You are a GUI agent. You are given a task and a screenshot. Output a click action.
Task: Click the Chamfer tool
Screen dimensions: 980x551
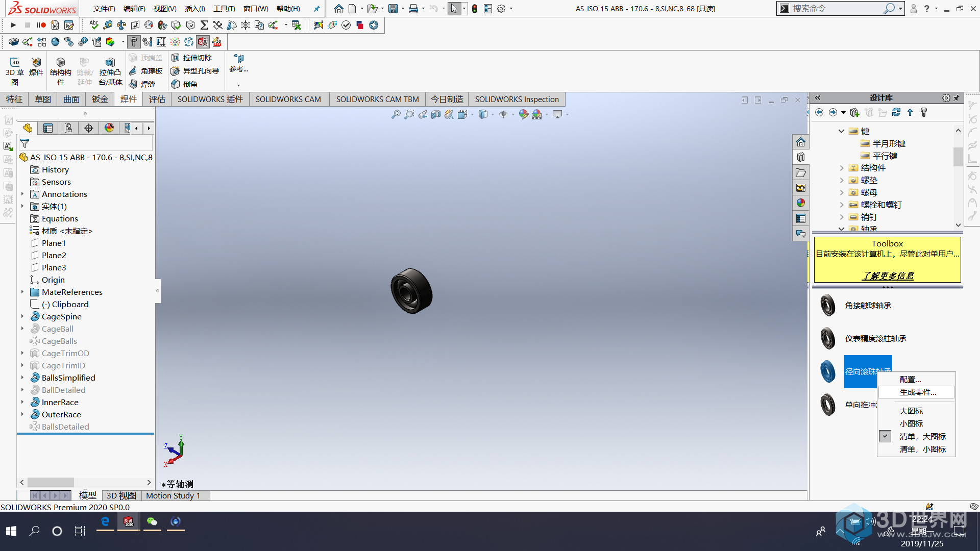click(184, 84)
